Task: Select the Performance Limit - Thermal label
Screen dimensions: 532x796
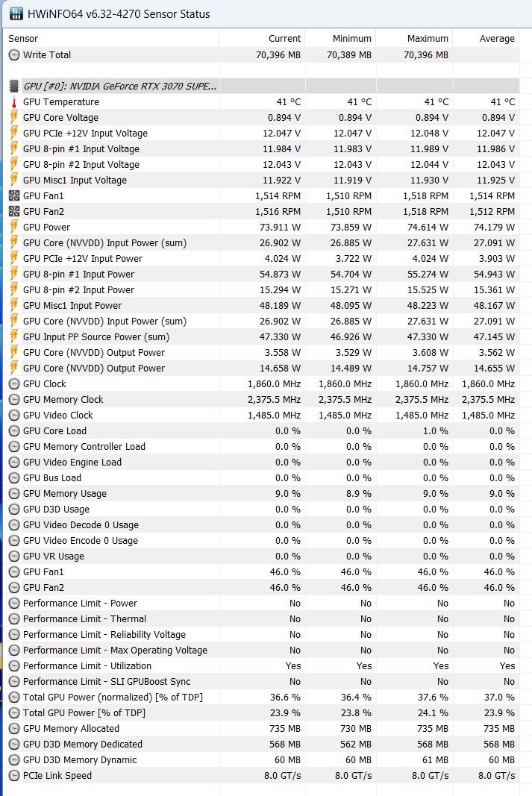Action: (84, 619)
